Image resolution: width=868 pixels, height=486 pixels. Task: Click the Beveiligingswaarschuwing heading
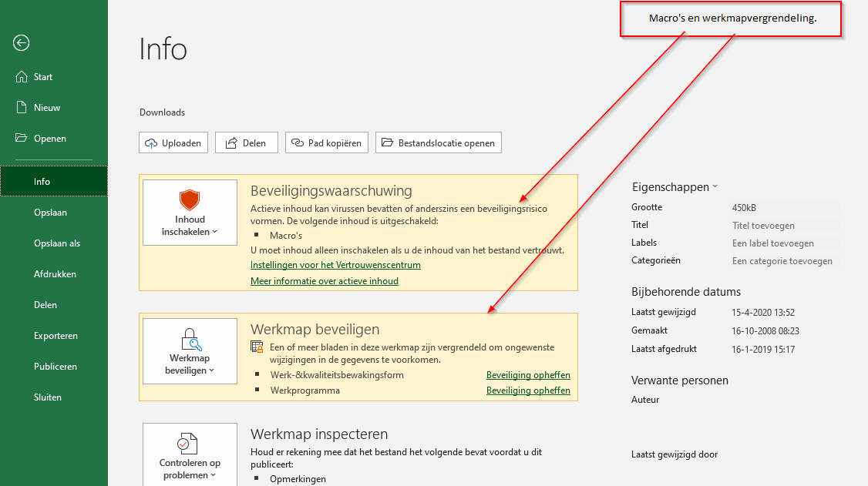pyautogui.click(x=331, y=191)
